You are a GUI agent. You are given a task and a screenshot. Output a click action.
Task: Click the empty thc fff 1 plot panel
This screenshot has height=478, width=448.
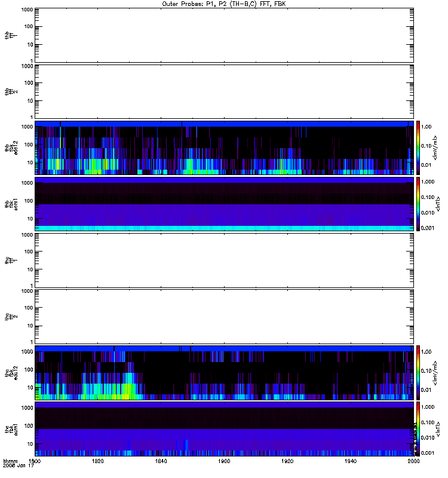coord(224,261)
